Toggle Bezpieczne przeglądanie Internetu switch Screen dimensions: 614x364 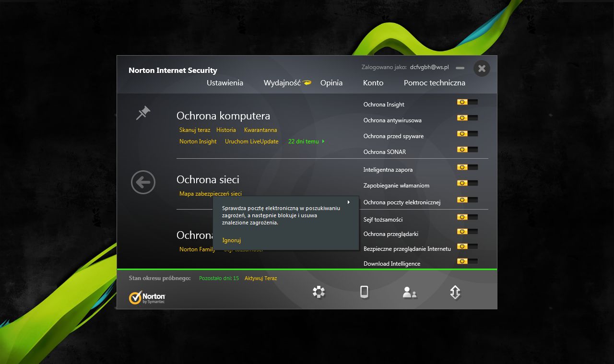coord(468,246)
